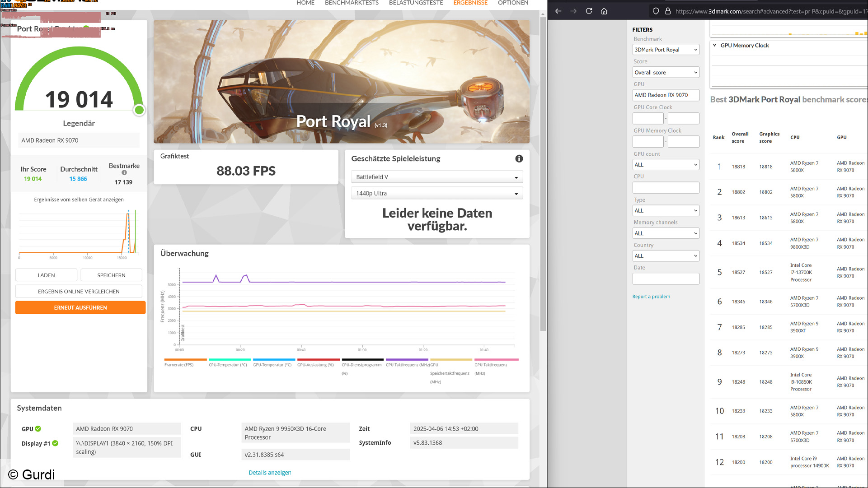Click GPU-Auslastung red legend swatch
The width and height of the screenshot is (868, 488).
tap(318, 360)
